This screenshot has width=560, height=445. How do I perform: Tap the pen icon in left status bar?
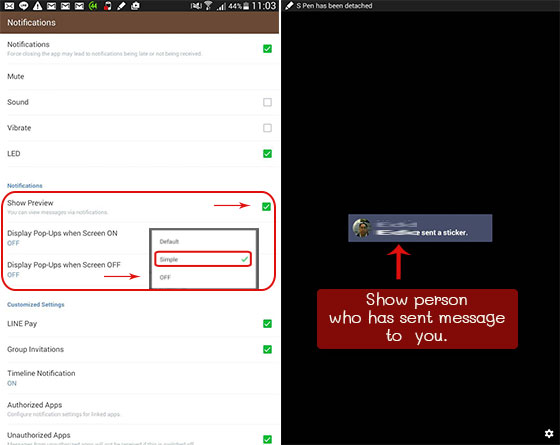pos(121,6)
